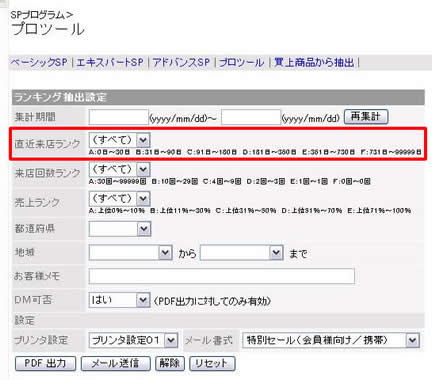Screen dimensions: 432x380
Task: Open the 地域 'まで' end dropdown
Action: coord(242,252)
